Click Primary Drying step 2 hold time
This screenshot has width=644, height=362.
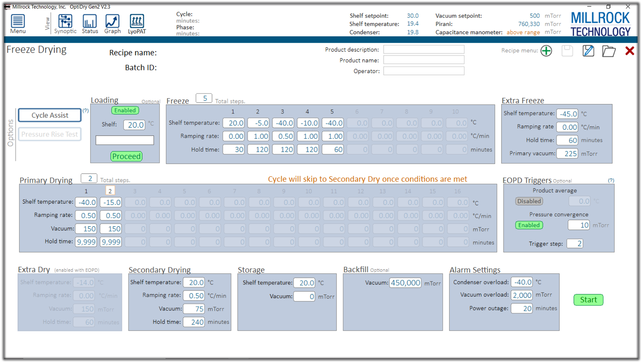point(111,242)
